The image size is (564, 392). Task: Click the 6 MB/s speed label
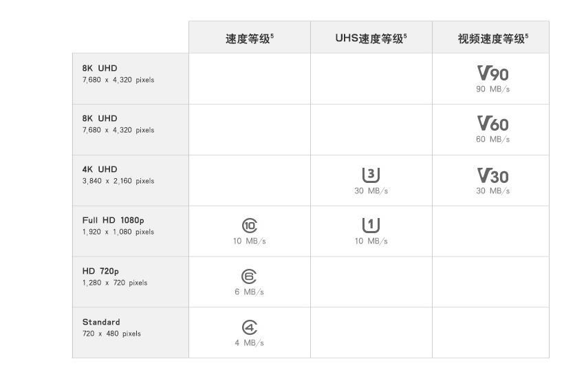pos(249,292)
